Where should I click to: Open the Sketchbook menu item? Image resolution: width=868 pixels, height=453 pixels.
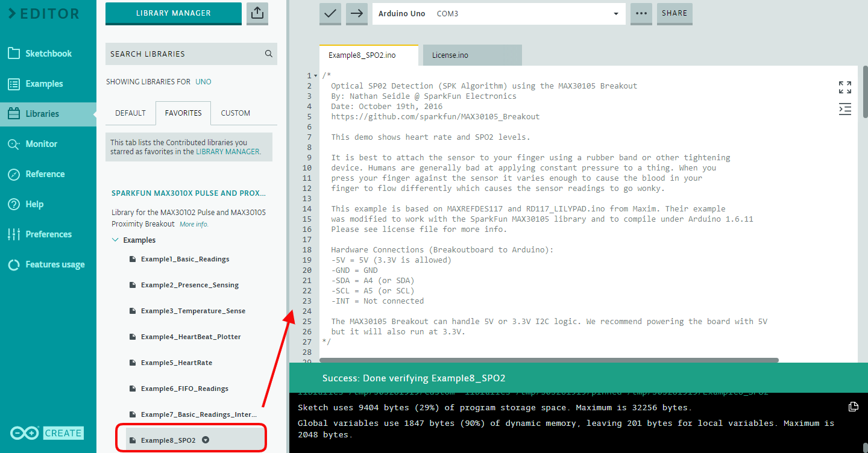coord(48,54)
